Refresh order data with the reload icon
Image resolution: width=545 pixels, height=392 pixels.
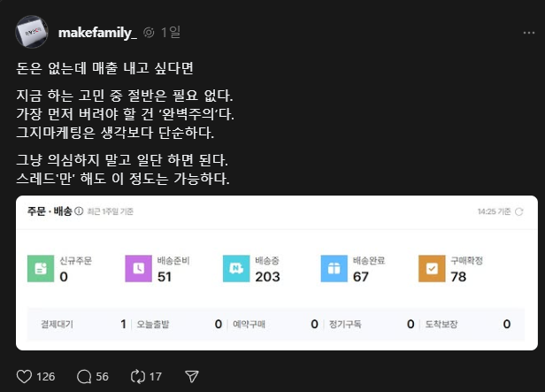coord(519,211)
